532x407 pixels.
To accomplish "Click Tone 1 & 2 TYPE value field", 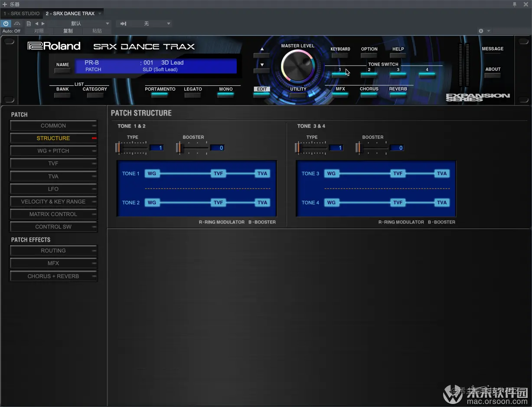I will pyautogui.click(x=157, y=148).
